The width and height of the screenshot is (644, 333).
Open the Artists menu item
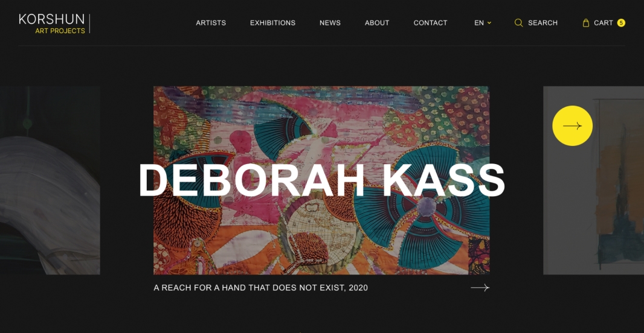[211, 23]
